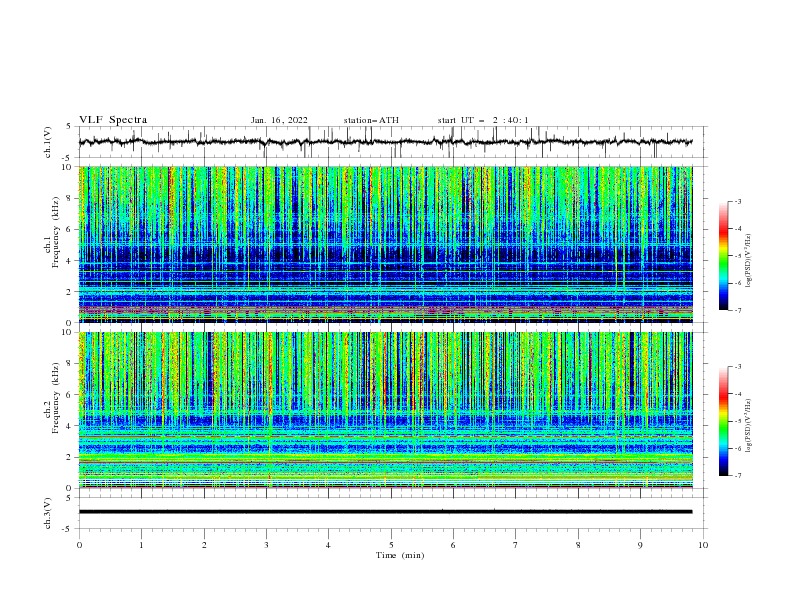The width and height of the screenshot is (792, 612).
Task: Click the ch.2 spectrogram color bar
Action: (x=723, y=421)
